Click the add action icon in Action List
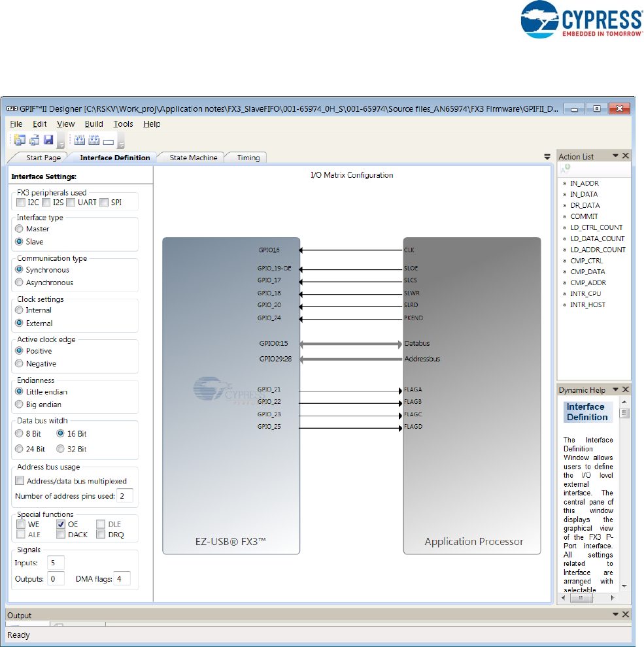Image resolution: width=644 pixels, height=647 pixels. point(565,169)
